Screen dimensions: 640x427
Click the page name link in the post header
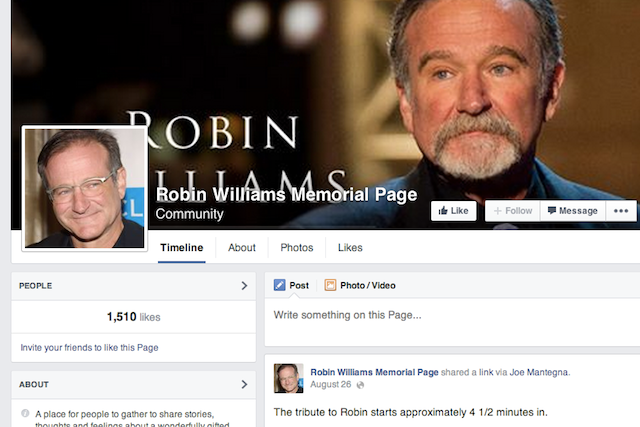(374, 372)
